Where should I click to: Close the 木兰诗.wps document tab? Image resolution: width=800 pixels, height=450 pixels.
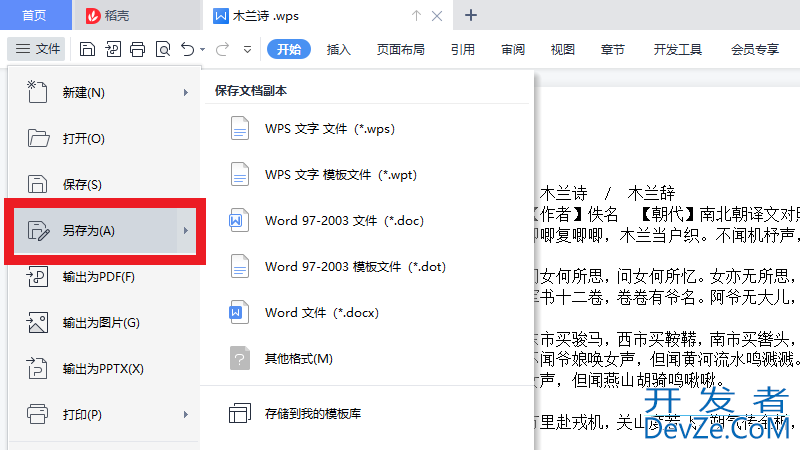click(437, 16)
